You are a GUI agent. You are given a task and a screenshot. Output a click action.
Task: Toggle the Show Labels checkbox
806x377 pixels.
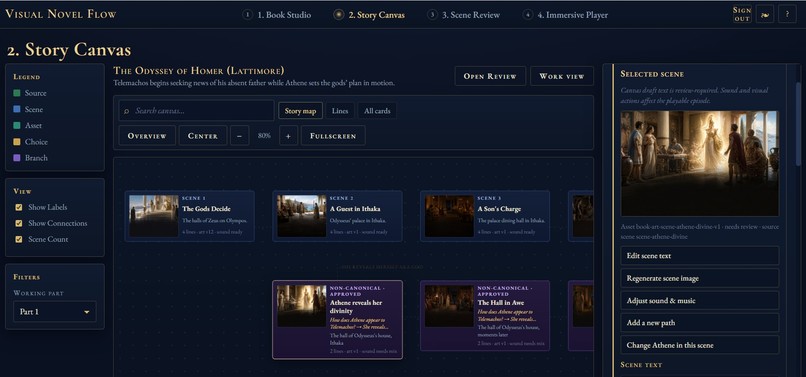[19, 207]
